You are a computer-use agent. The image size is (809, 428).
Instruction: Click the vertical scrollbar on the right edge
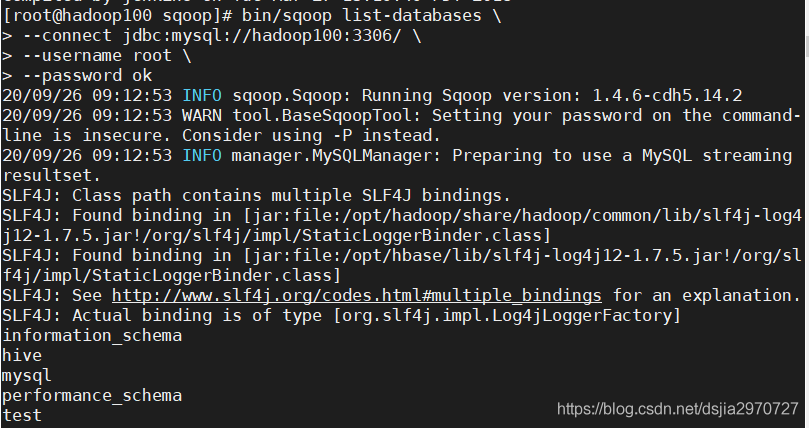pos(806,214)
